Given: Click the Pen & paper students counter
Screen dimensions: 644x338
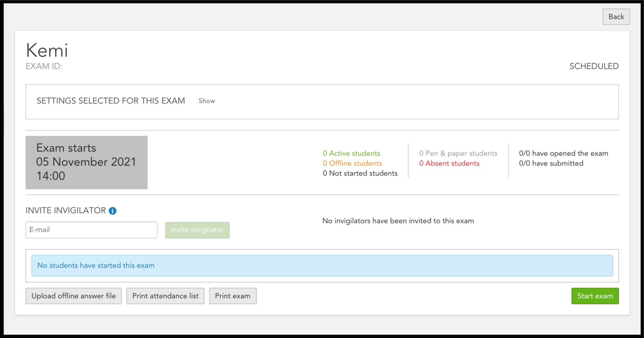Looking at the screenshot, I should tap(458, 153).
